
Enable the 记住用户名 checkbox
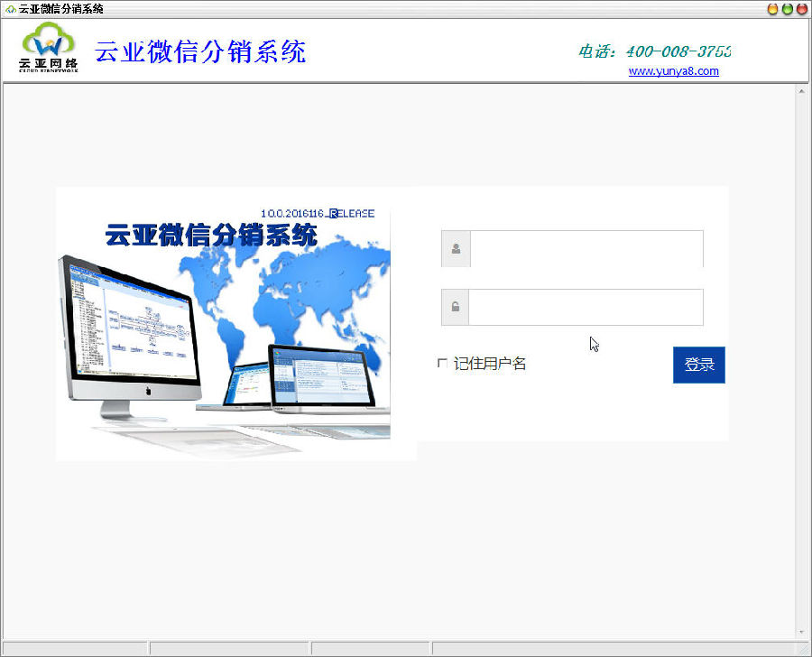coord(442,363)
